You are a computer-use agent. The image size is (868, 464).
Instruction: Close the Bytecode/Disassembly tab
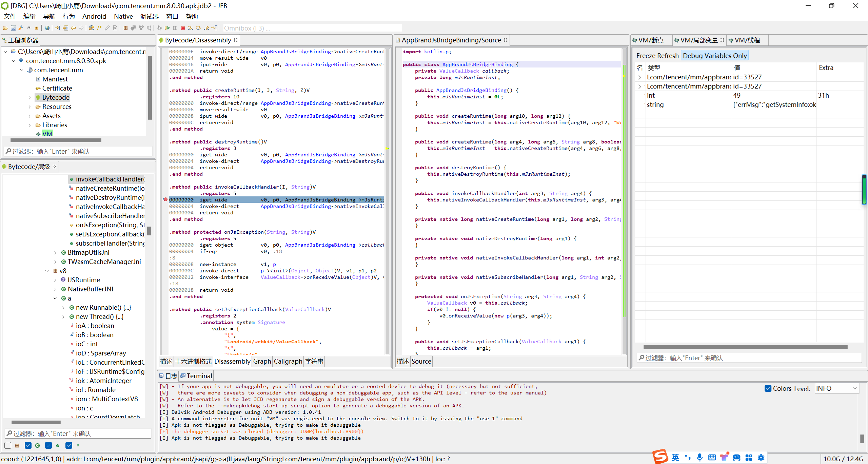[x=236, y=40]
